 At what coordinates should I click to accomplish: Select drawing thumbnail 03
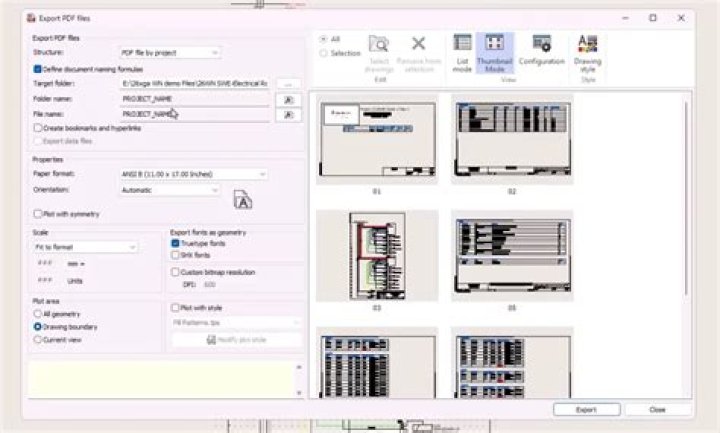(377, 256)
